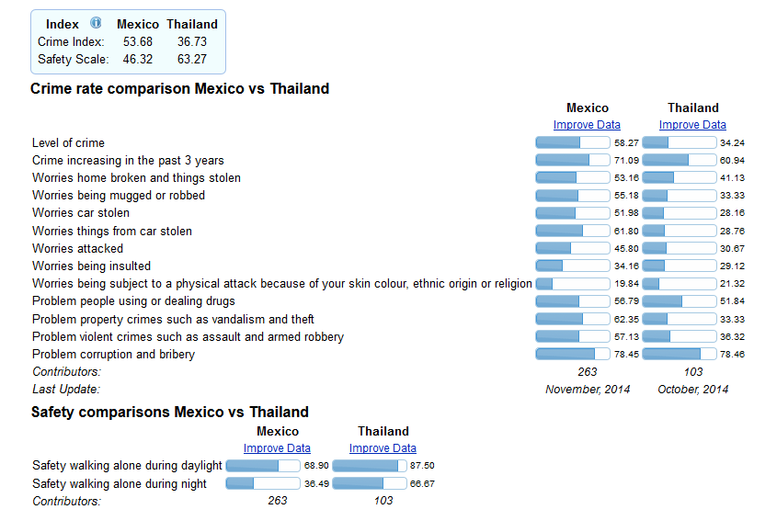The width and height of the screenshot is (777, 532).
Task: Click Mexico's crime increasing past 3 years bar
Action: point(573,161)
